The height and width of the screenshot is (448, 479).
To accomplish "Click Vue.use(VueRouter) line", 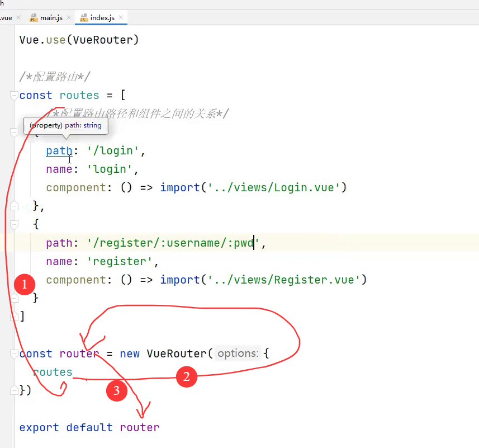I will [x=79, y=40].
